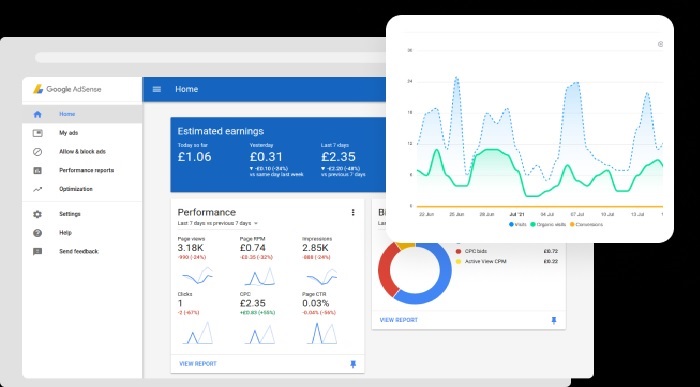Click the Yesterday £0.31 value

(266, 157)
